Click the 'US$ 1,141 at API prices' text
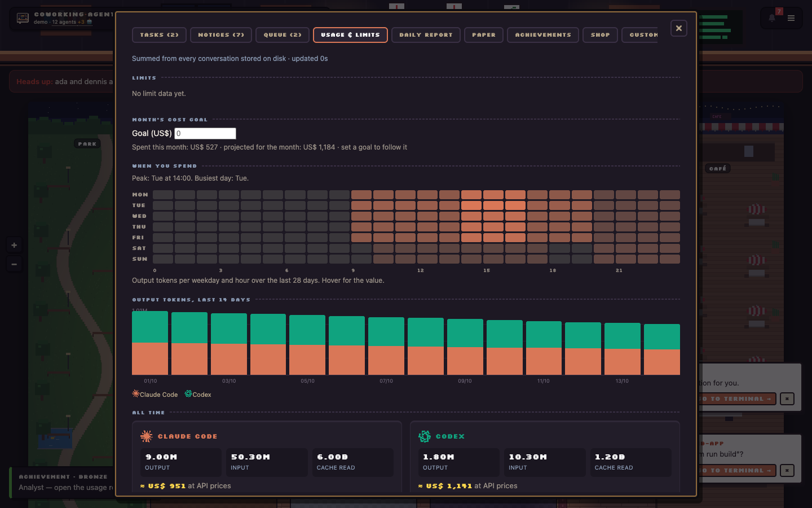Screen dimensions: 812x508 (x=468, y=485)
